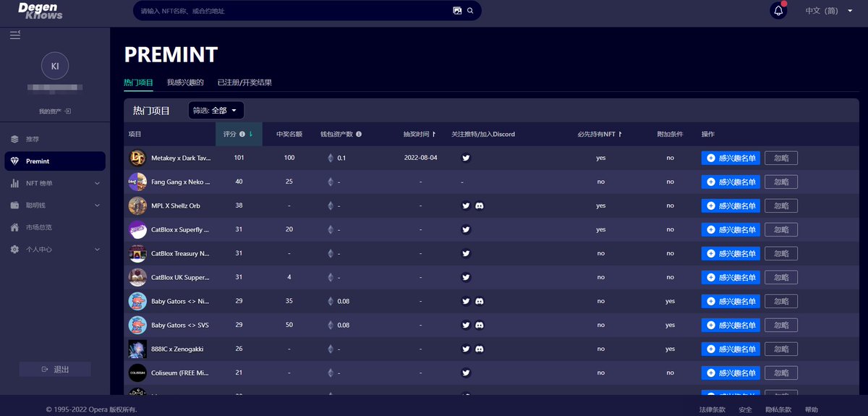Sort by 抽奖时间 column header
Viewport: 868px width, 416px height.
pos(420,134)
